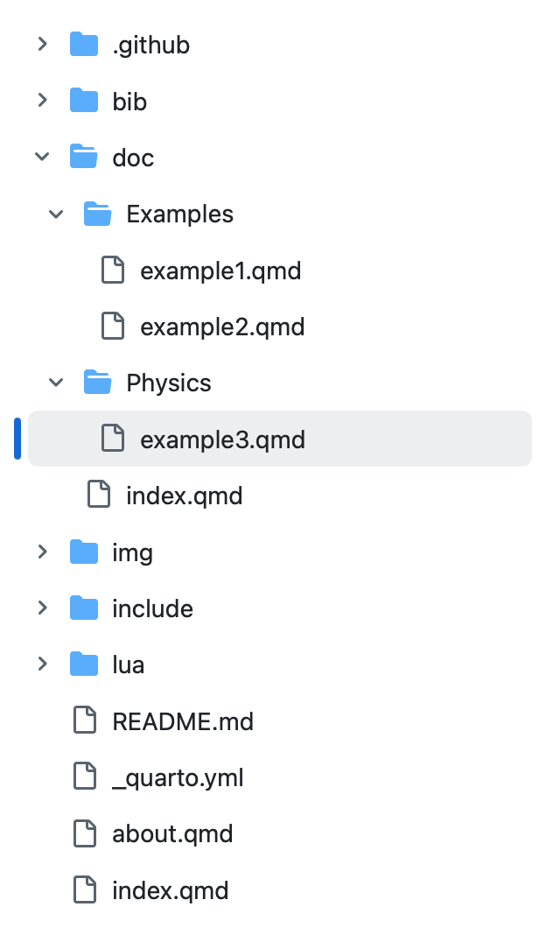Viewport: 560px width, 928px height.
Task: Collapse the doc folder chevron
Action: click(x=42, y=158)
